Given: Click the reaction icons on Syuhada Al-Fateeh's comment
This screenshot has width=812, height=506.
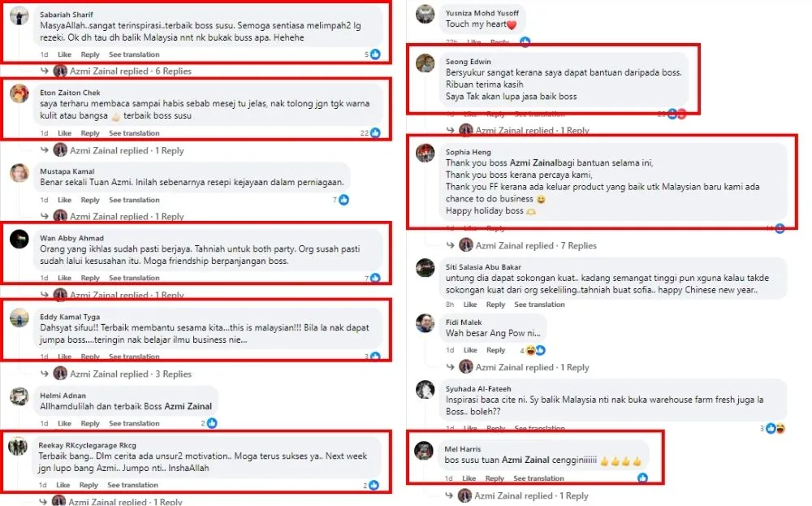Looking at the screenshot, I should 775,428.
